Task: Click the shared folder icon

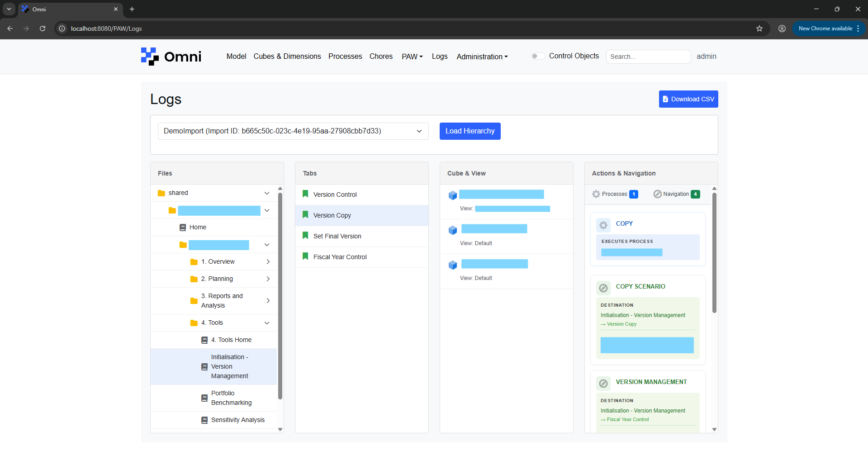Action: coord(161,193)
